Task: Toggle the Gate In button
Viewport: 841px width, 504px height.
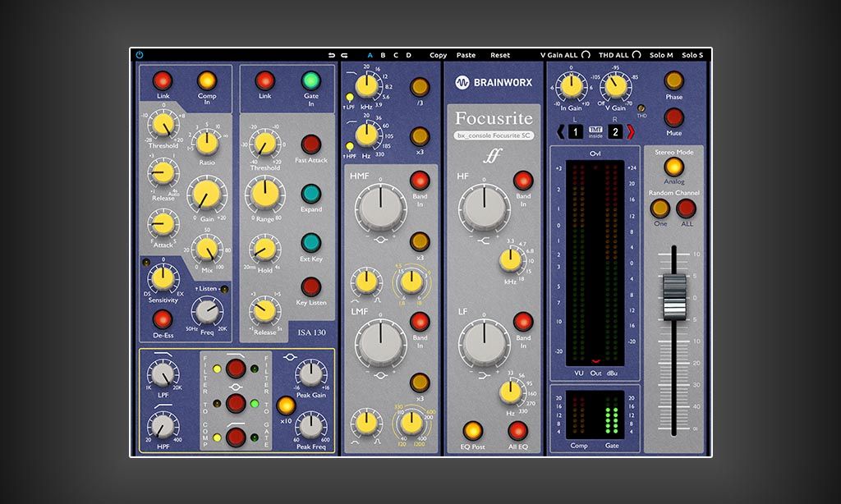Action: click(x=310, y=81)
